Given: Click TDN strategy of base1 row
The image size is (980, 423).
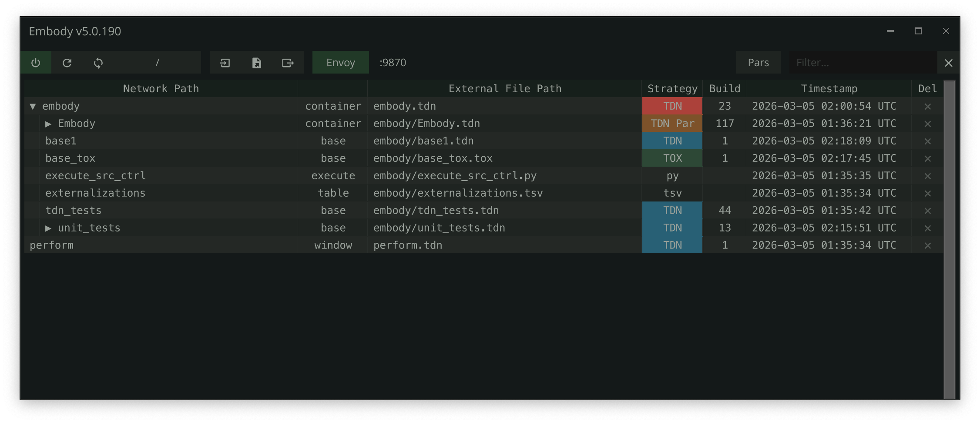Looking at the screenshot, I should click(x=672, y=141).
